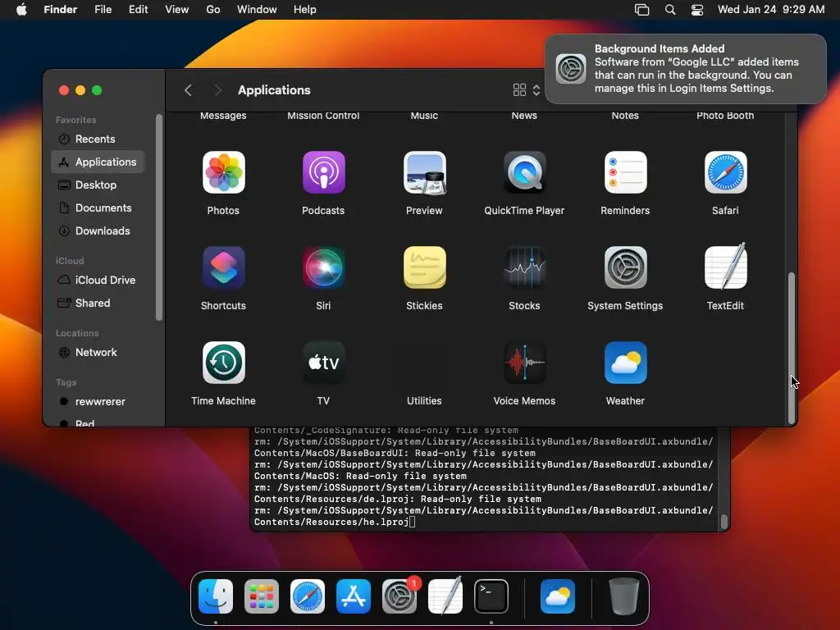Image resolution: width=840 pixels, height=630 pixels.
Task: Open the icon view switcher dropdown
Action: [527, 90]
